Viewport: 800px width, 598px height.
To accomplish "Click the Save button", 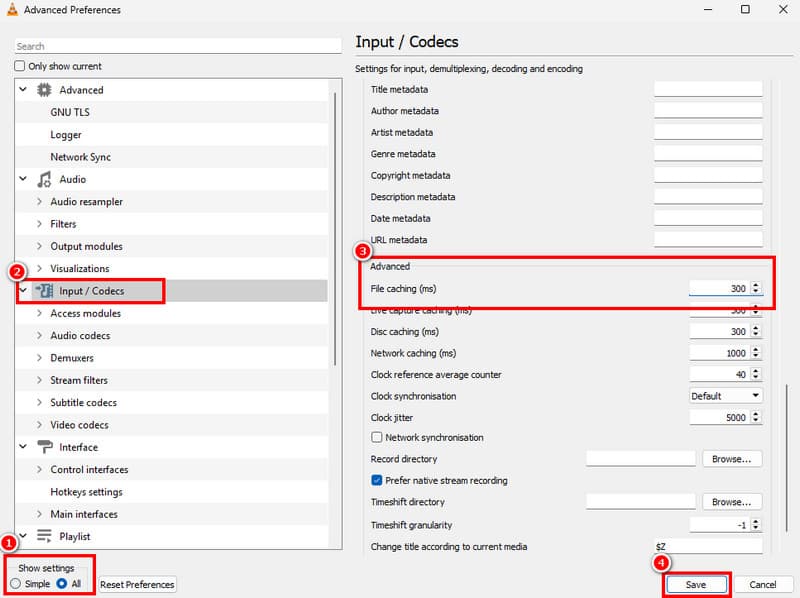I will point(696,584).
